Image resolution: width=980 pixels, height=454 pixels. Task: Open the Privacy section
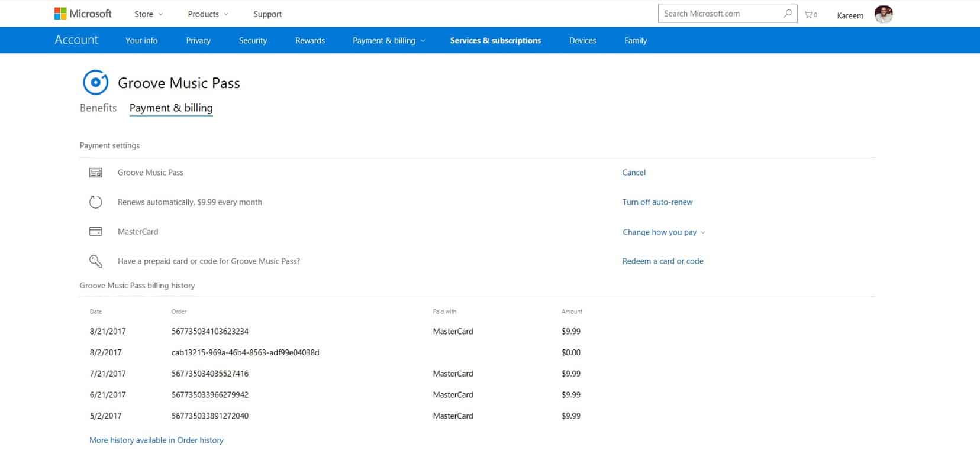click(198, 41)
